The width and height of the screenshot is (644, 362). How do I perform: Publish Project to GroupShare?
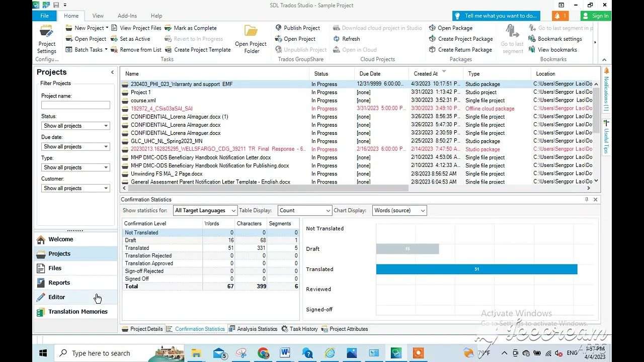click(297, 28)
